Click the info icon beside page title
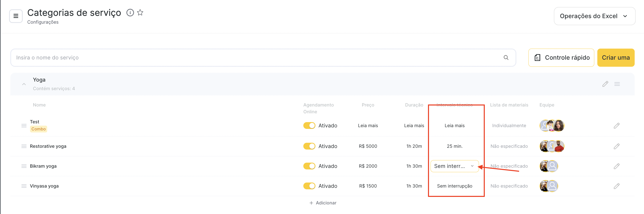 point(130,13)
